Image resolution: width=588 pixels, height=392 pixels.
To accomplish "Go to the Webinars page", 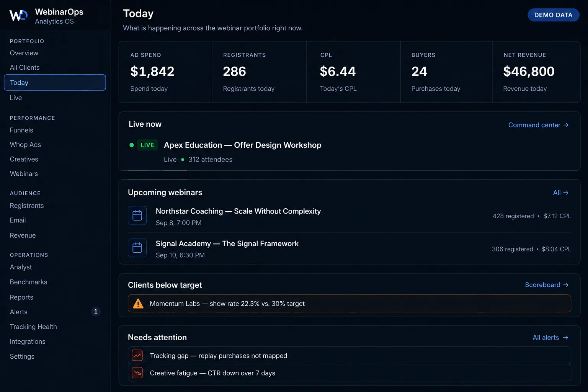I will (x=24, y=174).
